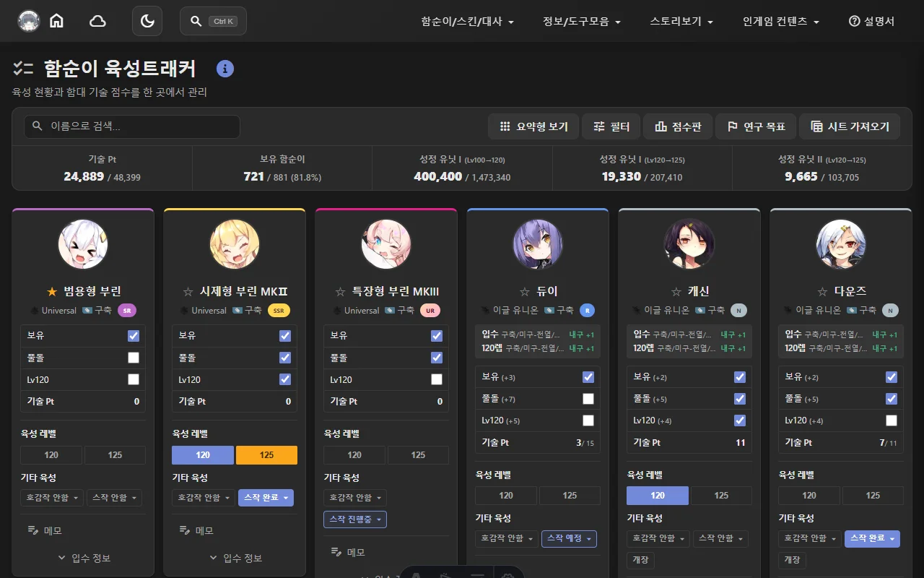Click the 연구 목표 button
The height and width of the screenshot is (578, 924).
point(756,126)
